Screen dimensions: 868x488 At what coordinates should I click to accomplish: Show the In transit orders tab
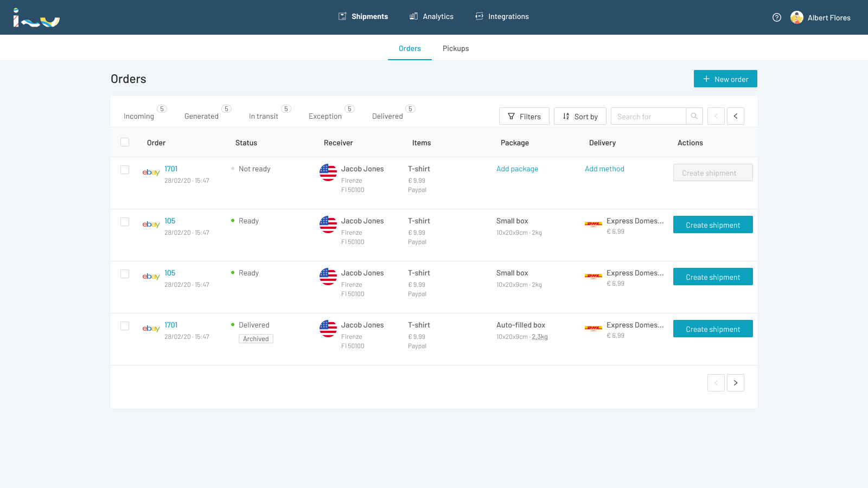point(264,116)
